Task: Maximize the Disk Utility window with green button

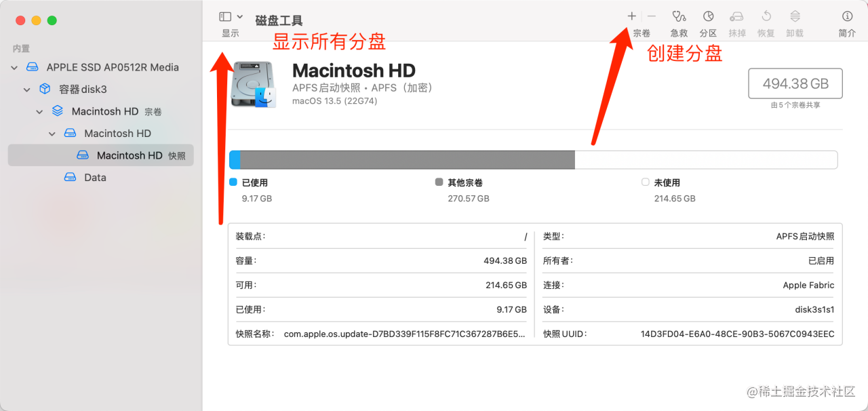Action: 52,20
